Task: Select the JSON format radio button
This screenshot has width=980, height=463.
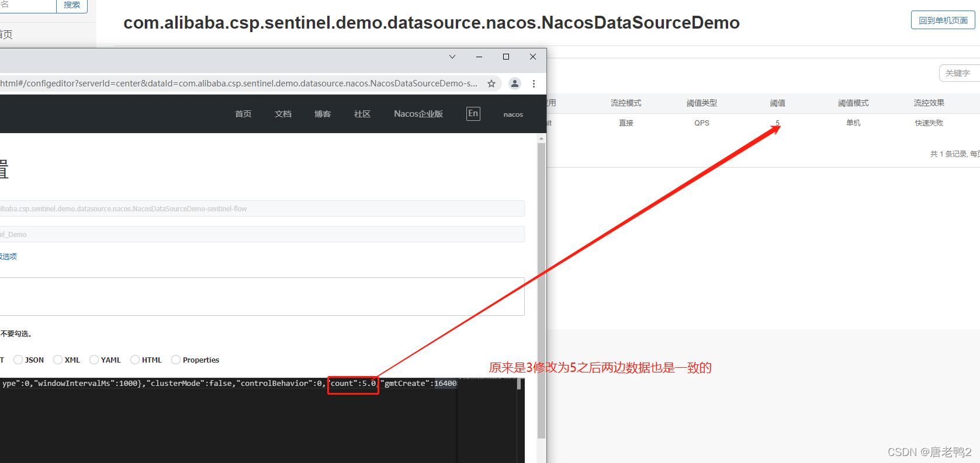Action: coord(18,360)
